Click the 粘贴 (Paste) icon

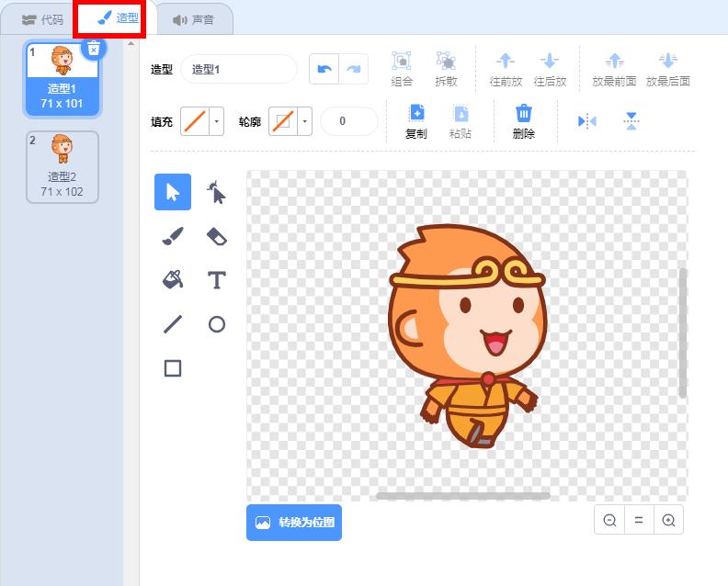click(461, 113)
